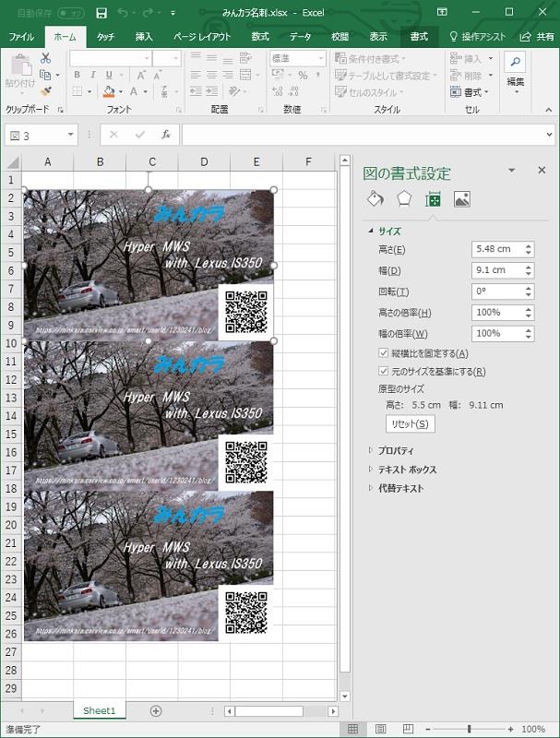This screenshot has width=560, height=738.
Task: Switch to Normal view icon in status bar
Action: (x=353, y=729)
